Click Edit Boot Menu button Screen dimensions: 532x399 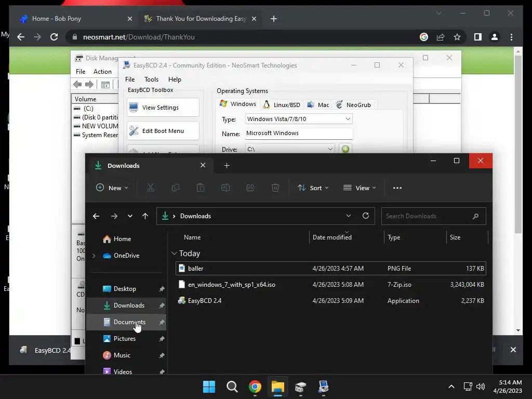tap(163, 131)
